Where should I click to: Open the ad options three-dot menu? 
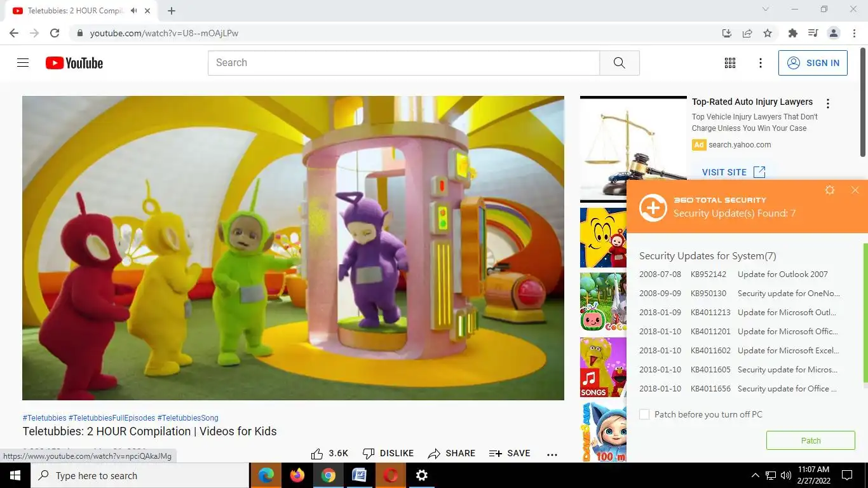point(827,104)
